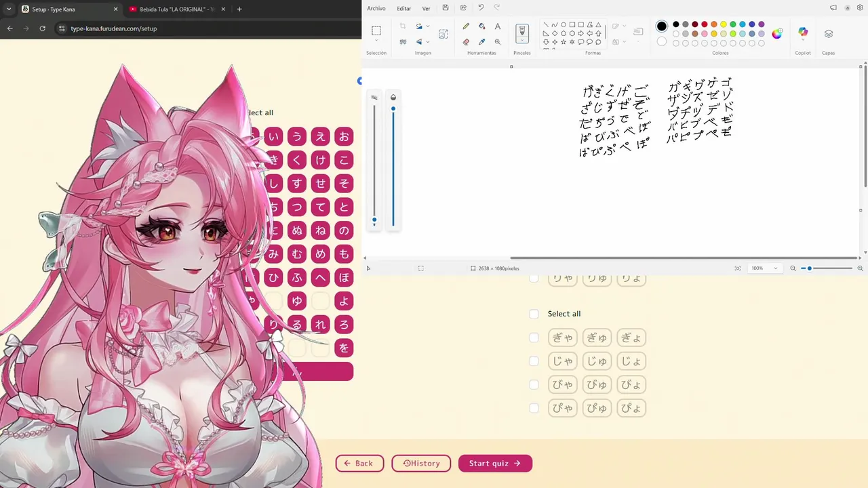Switch to the Bebida Tula YouTube tab
868x488 pixels.
pyautogui.click(x=177, y=9)
